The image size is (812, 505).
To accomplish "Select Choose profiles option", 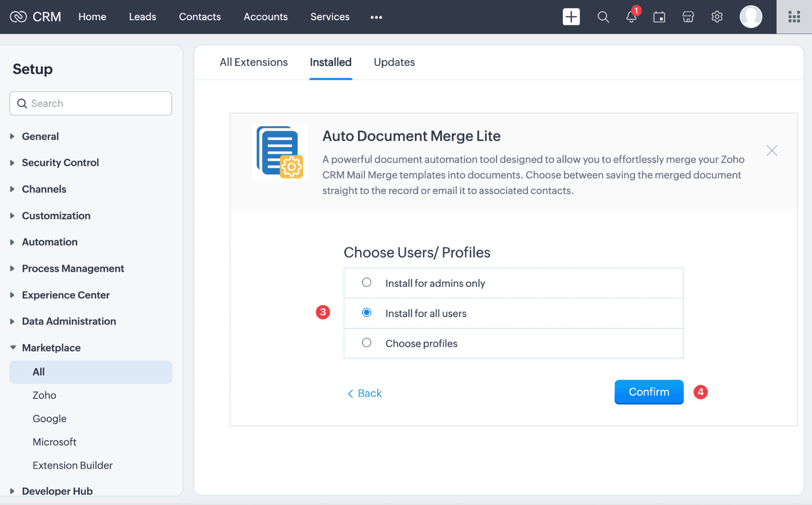I will 366,343.
